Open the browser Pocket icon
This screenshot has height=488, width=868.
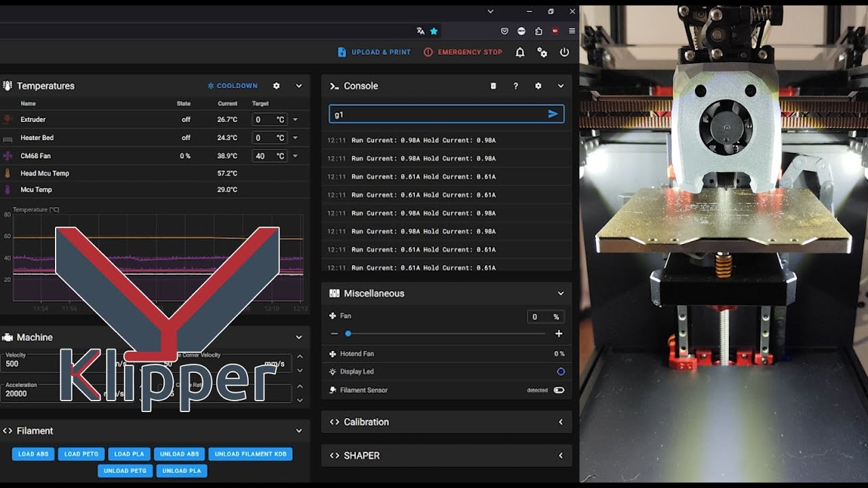point(505,31)
